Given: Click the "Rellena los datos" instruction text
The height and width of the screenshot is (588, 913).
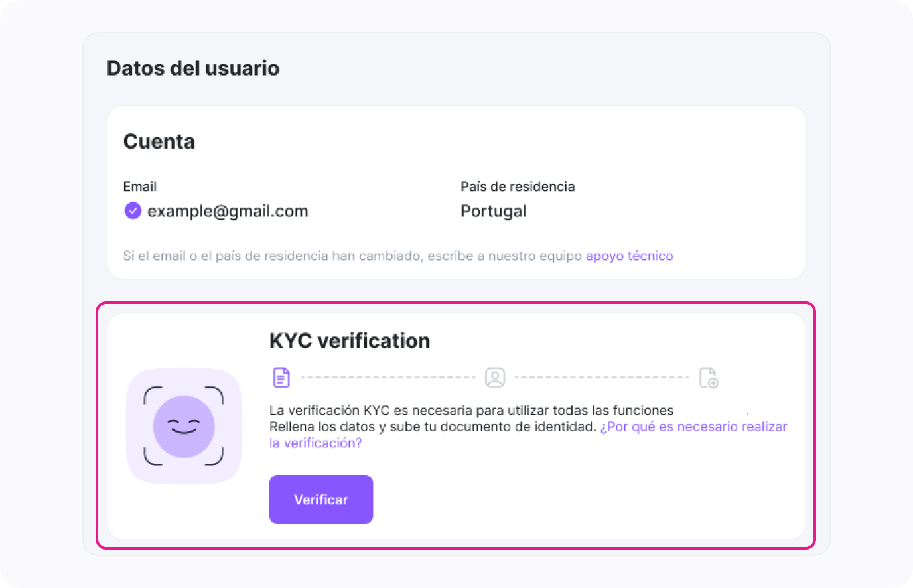Looking at the screenshot, I should pyautogui.click(x=433, y=427).
